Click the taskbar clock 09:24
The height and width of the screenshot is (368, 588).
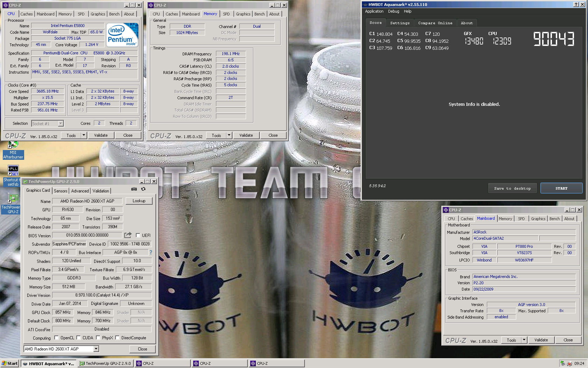[579, 363]
